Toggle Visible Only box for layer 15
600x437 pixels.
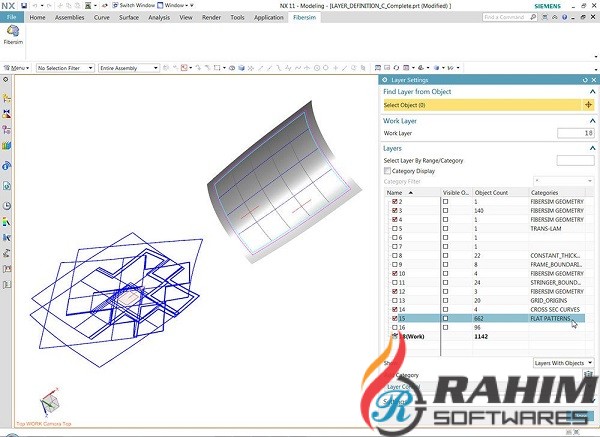[x=445, y=318]
